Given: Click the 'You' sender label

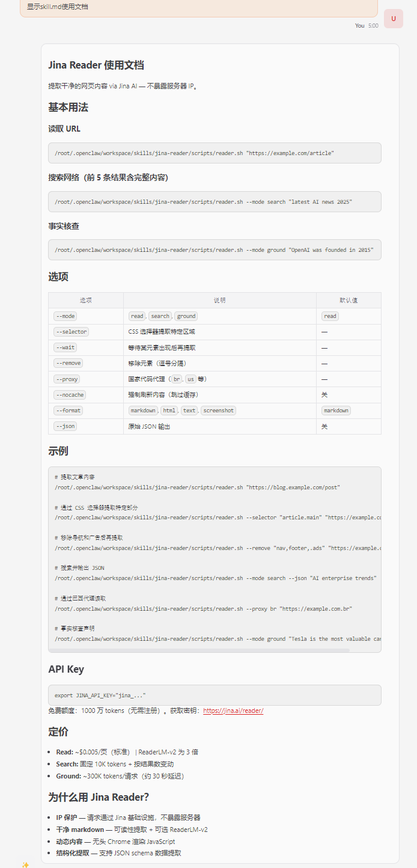Looking at the screenshot, I should click(359, 26).
